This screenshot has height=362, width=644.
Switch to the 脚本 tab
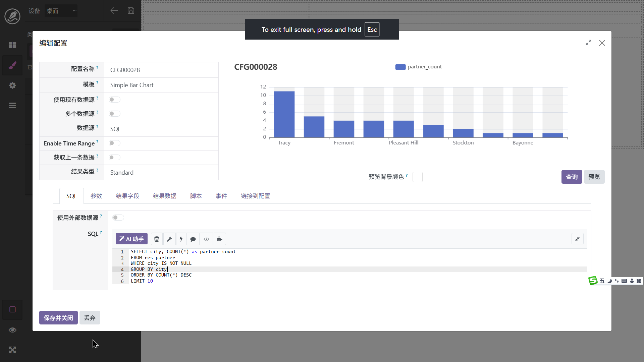coord(196,196)
